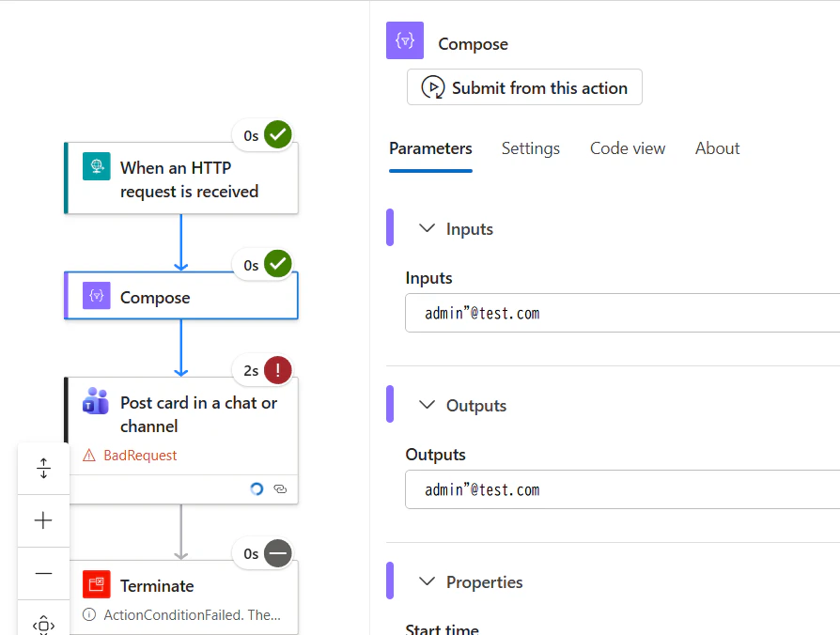
Task: Click the Outputs value field
Action: tap(620, 489)
